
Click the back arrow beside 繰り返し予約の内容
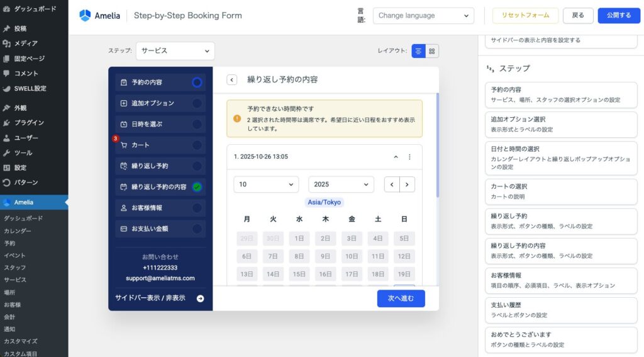pyautogui.click(x=232, y=80)
